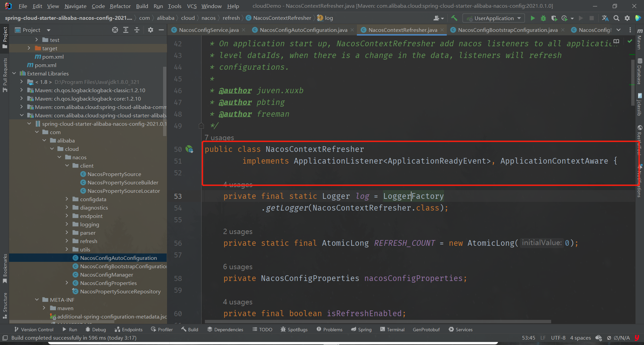Expand the test folder
644x345 pixels.
click(37, 40)
